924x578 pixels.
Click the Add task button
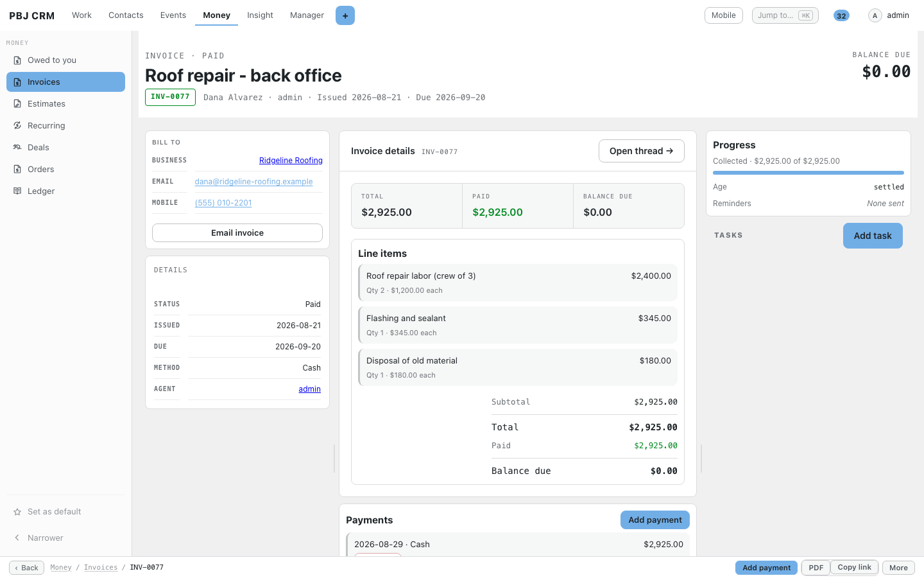tap(873, 236)
